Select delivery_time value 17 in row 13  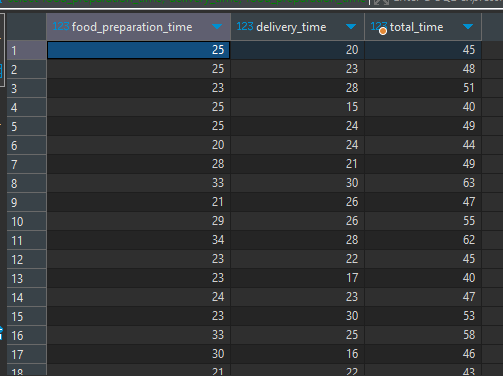click(x=297, y=278)
